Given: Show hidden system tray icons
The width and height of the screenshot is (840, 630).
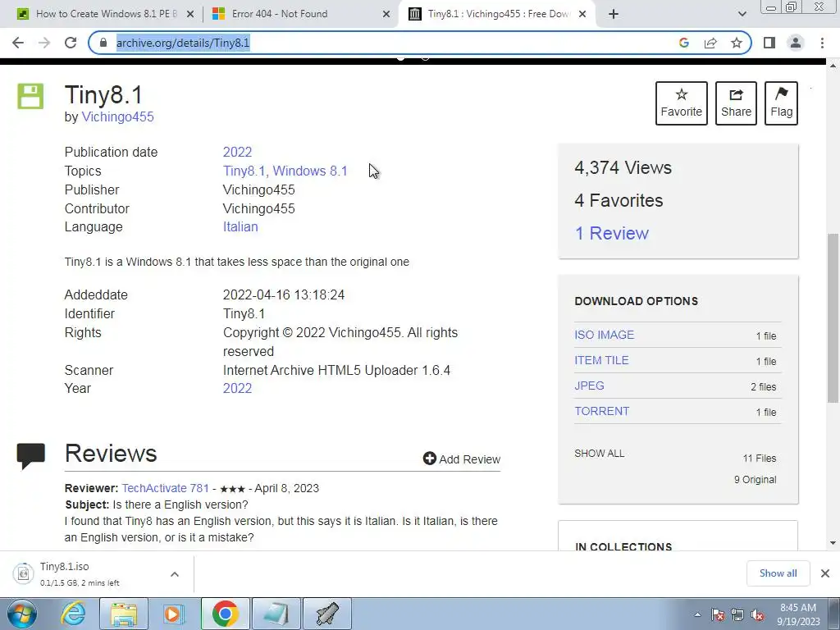Looking at the screenshot, I should click(x=697, y=614).
